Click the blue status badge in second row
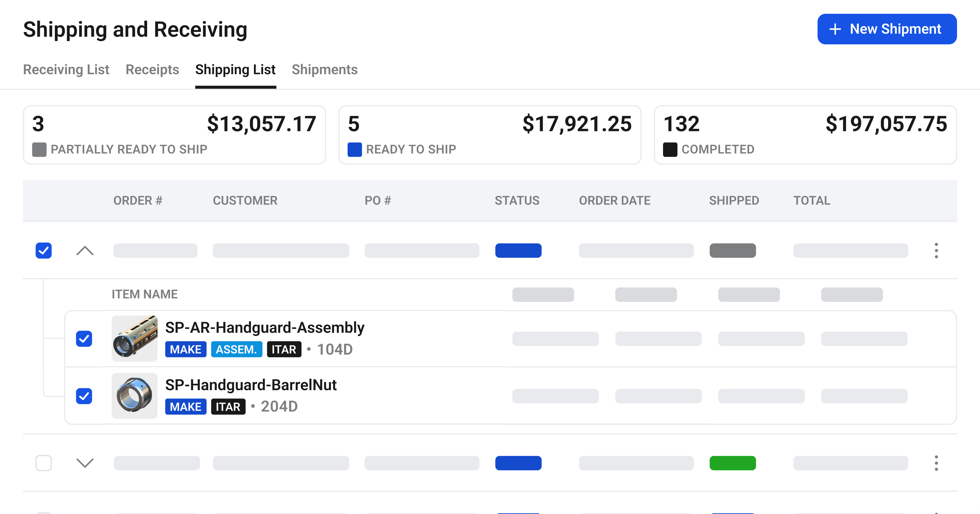 pos(518,463)
